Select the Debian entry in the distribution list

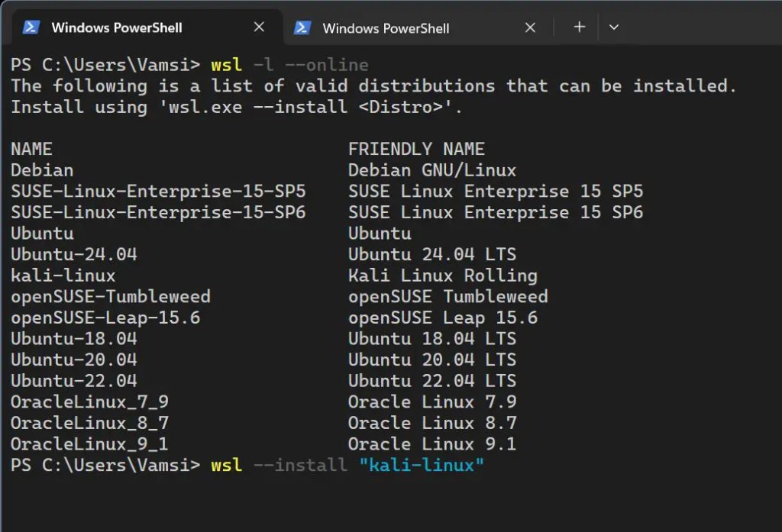(x=42, y=170)
